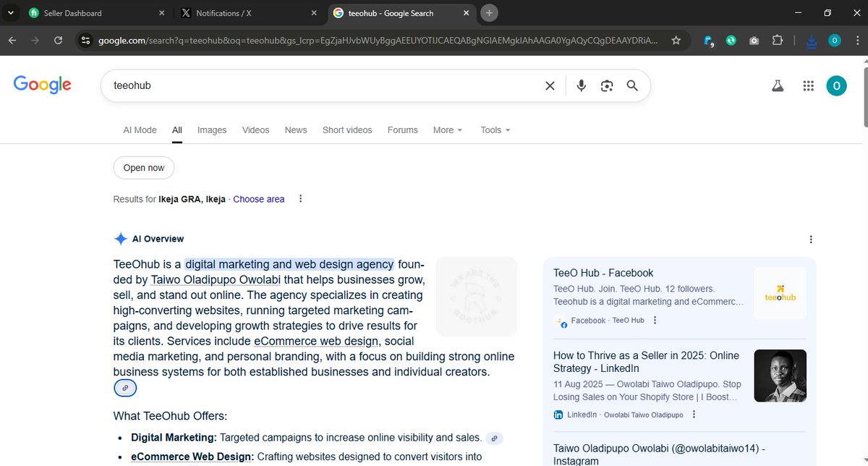868x466 pixels.
Task: Close the Seller Dashboard tab
Action: click(162, 13)
